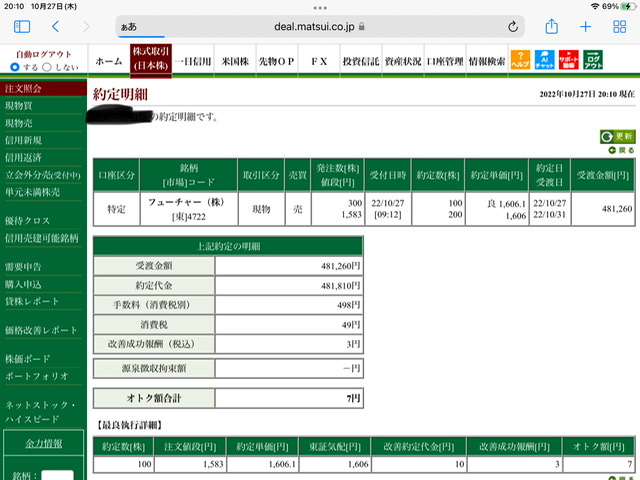Show the tab overview grid icon
Viewport: 640px width, 480px height.
[x=620, y=27]
